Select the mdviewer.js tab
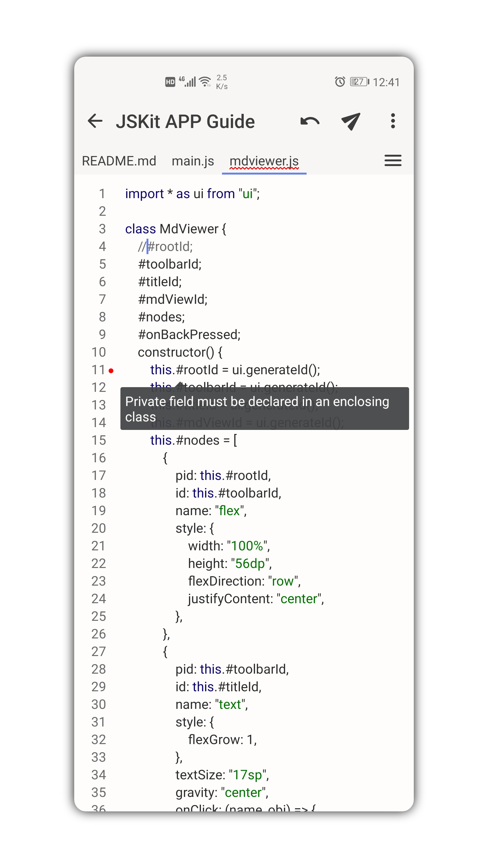The image size is (488, 868). click(x=264, y=161)
